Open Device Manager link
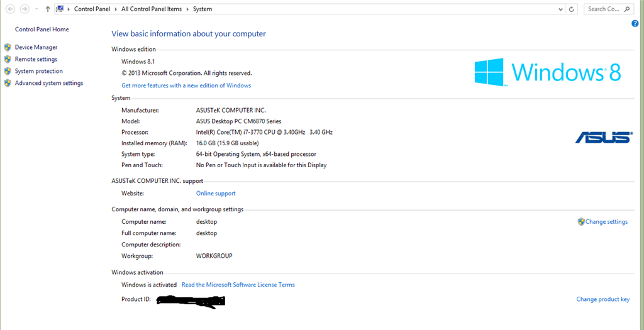Screen dimensions: 644x330 pyautogui.click(x=36, y=47)
